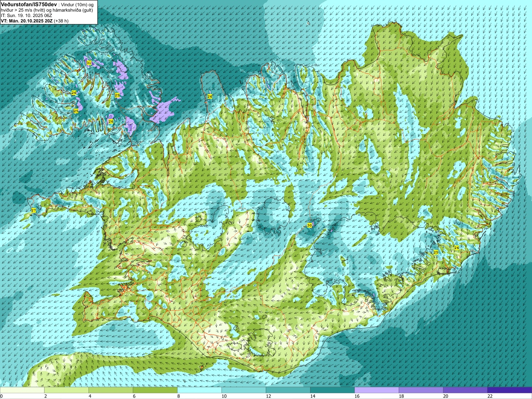Click the legend scale number '18'
This screenshot has height=399, width=532.
401,396
